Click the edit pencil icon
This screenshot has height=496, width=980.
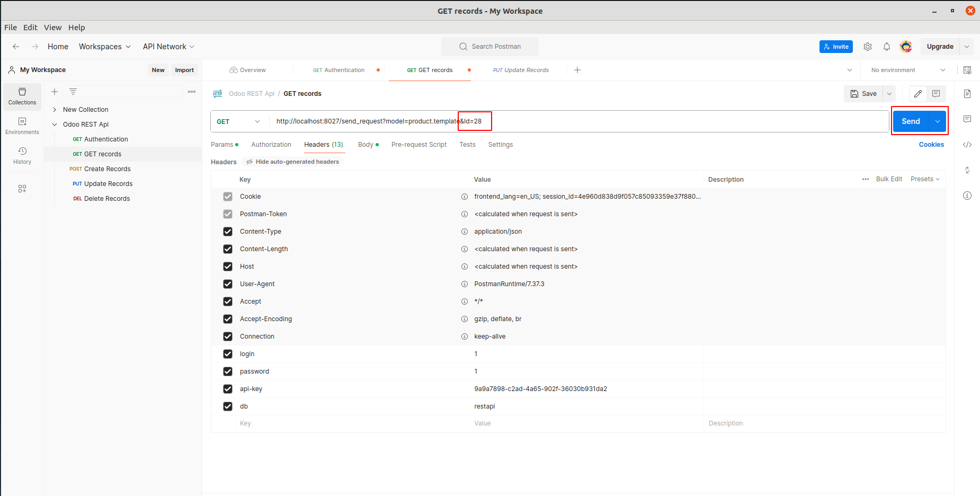918,94
